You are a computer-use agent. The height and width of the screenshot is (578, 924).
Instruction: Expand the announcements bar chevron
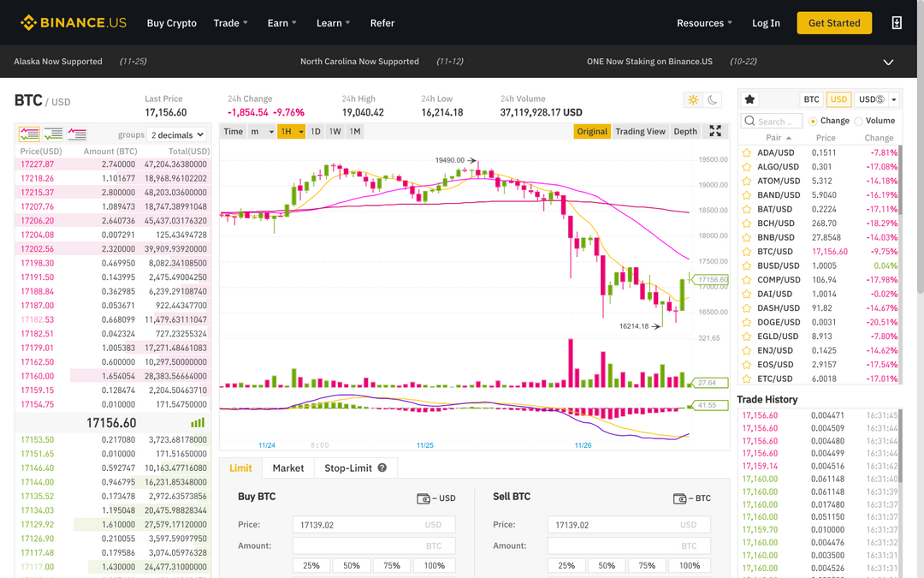tap(888, 61)
